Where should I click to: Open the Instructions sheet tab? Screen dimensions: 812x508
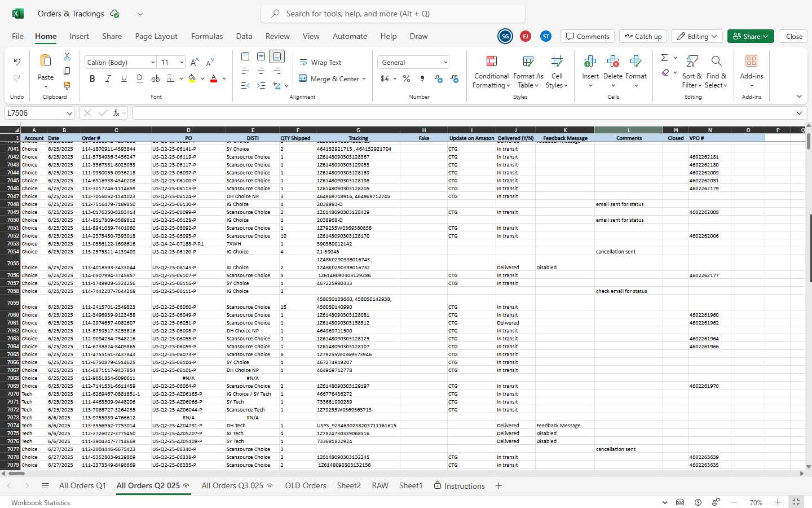(459, 485)
